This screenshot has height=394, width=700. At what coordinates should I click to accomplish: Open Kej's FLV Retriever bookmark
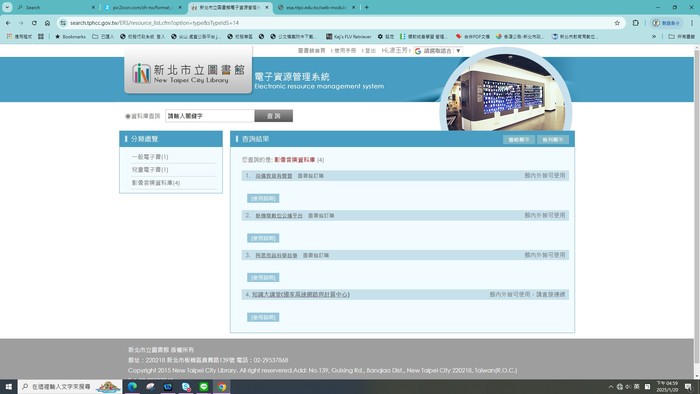point(349,37)
